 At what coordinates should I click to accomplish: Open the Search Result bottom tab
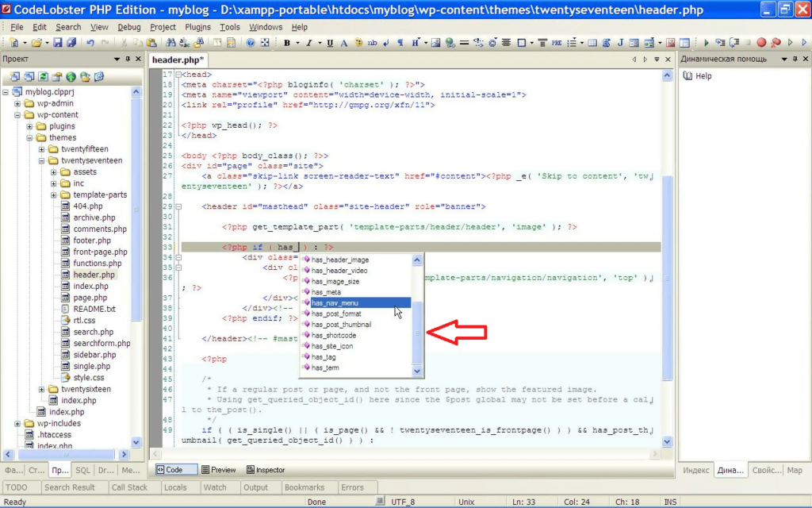(70, 487)
